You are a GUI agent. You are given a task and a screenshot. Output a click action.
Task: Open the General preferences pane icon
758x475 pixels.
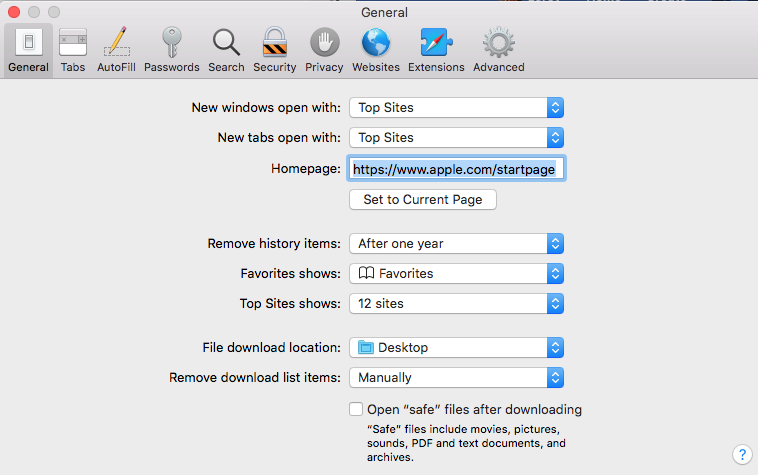click(x=29, y=50)
